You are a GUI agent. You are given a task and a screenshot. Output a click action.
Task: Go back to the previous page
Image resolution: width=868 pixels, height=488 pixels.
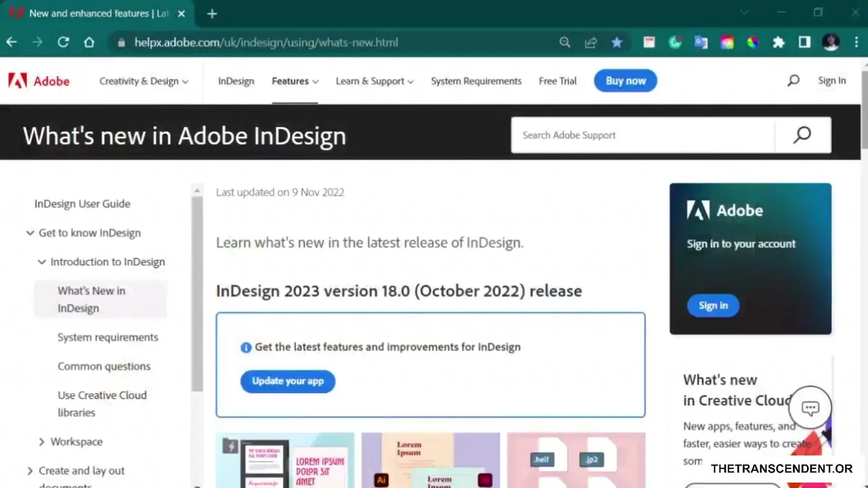[x=12, y=42]
